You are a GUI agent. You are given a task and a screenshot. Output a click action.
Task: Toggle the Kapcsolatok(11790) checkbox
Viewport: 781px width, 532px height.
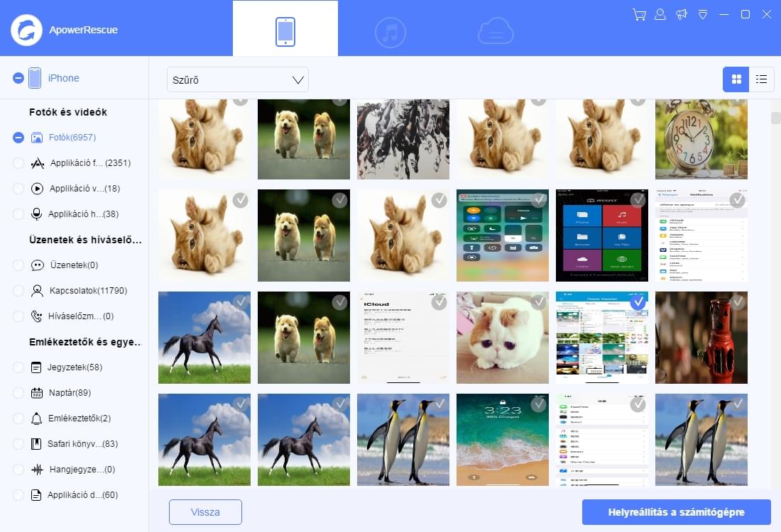[18, 291]
